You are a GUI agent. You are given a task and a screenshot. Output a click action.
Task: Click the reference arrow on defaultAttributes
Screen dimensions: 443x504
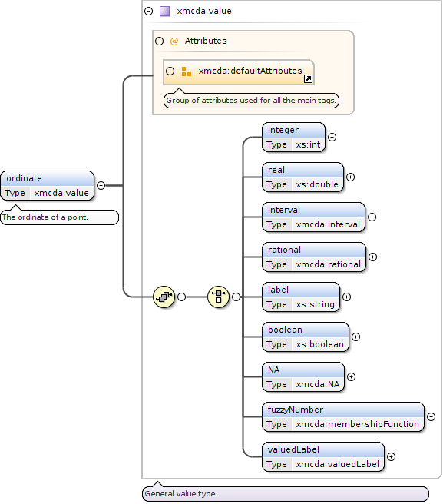tap(308, 78)
